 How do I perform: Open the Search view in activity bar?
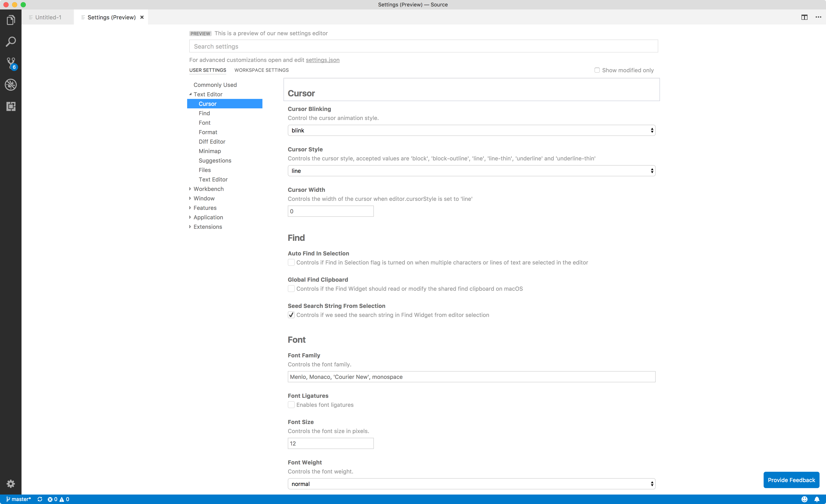click(11, 41)
